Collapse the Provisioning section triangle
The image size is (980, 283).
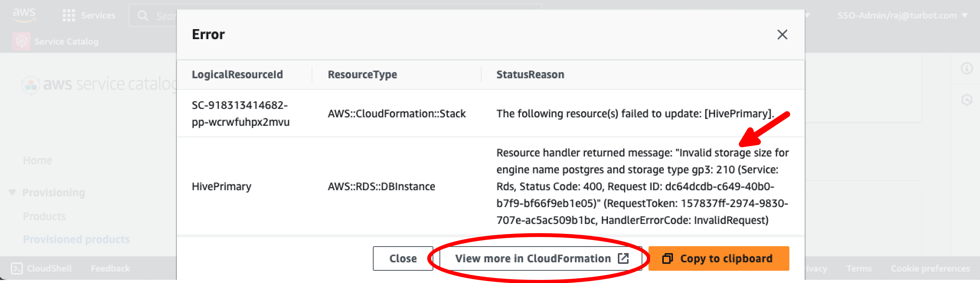point(11,192)
